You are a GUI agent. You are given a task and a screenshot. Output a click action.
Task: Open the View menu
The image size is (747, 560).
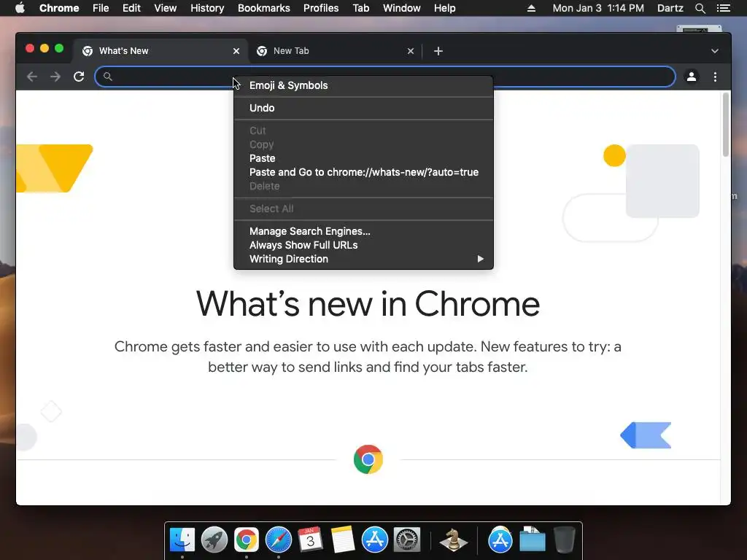166,8
